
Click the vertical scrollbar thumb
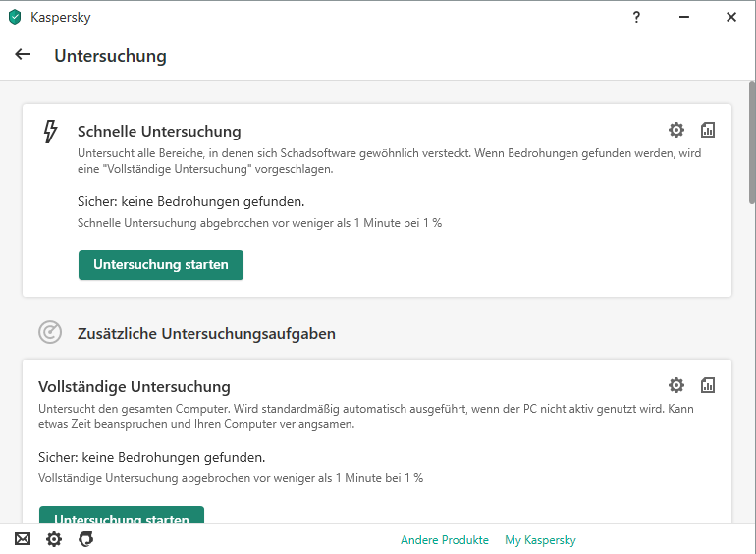click(x=751, y=147)
